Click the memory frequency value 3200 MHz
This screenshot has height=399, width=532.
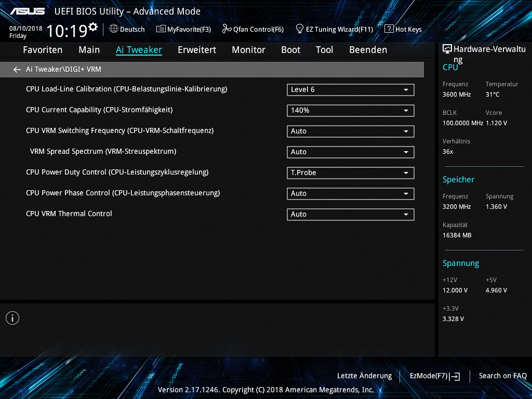coord(457,207)
